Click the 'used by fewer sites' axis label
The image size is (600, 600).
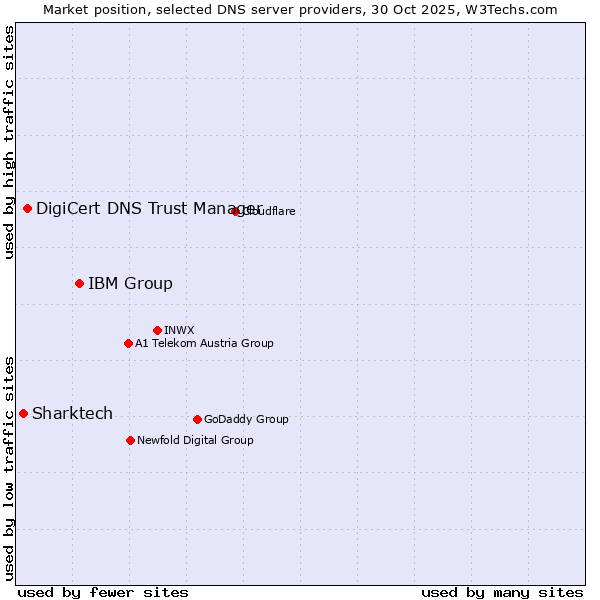pos(103,592)
